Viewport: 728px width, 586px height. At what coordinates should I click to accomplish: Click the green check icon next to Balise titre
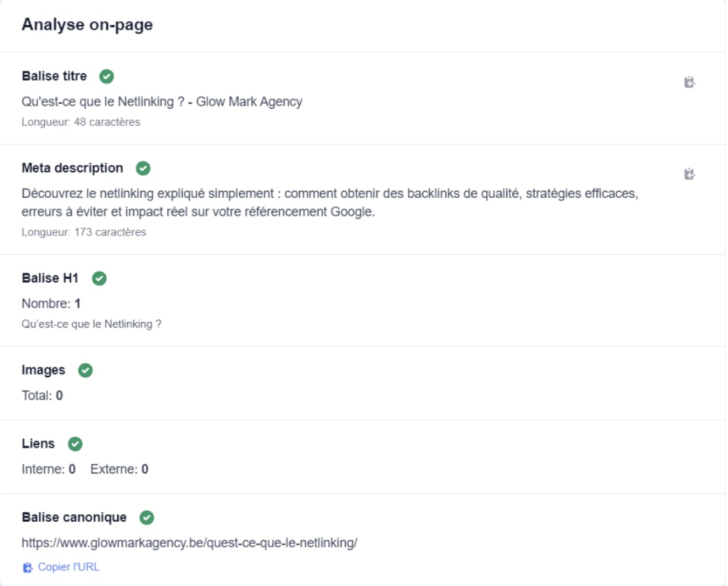click(x=106, y=76)
